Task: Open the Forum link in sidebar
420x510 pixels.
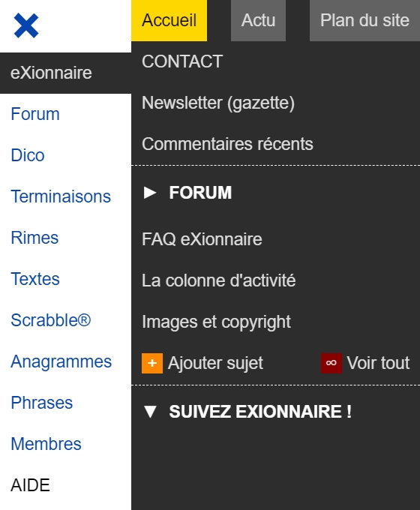Action: click(35, 114)
